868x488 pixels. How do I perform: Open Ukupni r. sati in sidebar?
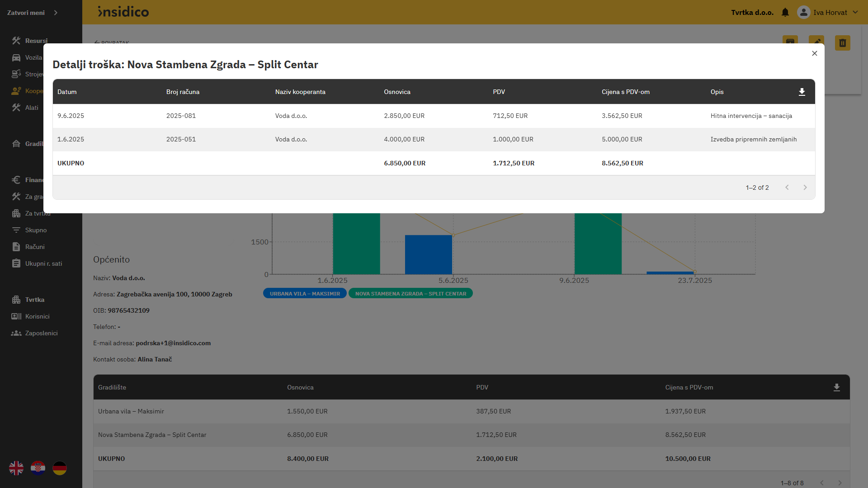click(43, 263)
